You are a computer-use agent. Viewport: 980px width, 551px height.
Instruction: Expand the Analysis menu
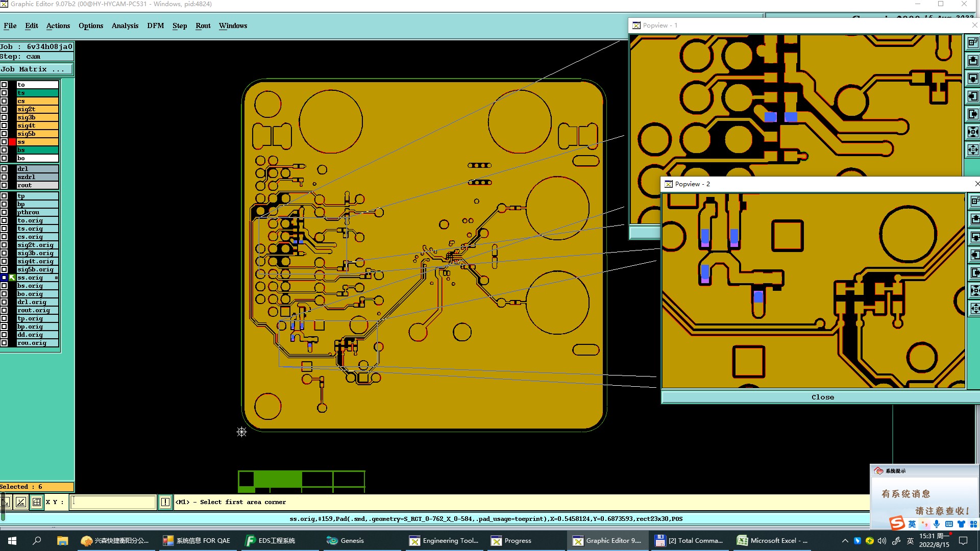[125, 26]
